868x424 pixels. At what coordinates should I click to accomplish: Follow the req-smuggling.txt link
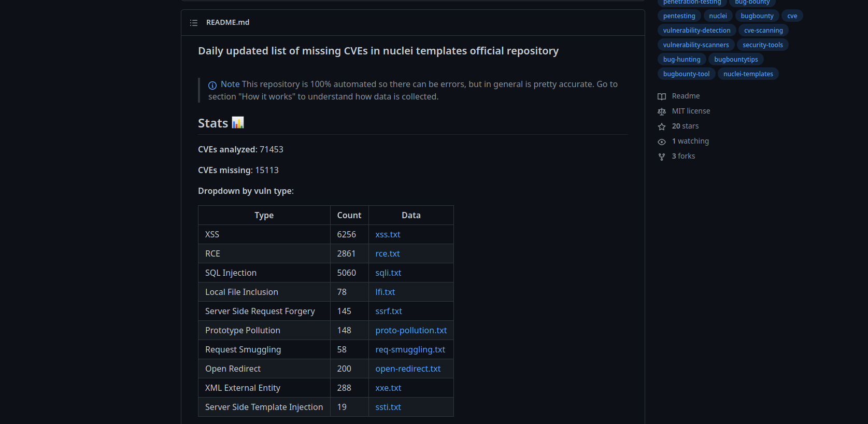[x=410, y=349]
